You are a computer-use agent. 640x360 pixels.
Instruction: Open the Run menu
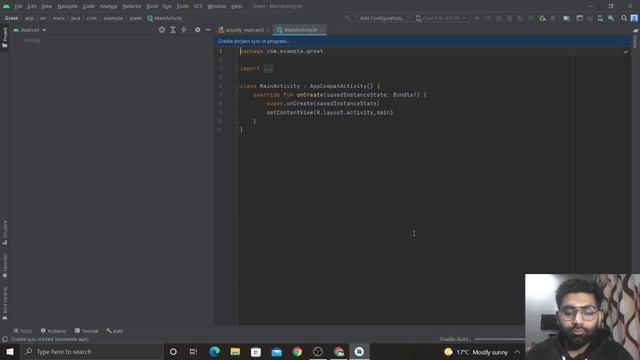[x=167, y=6]
